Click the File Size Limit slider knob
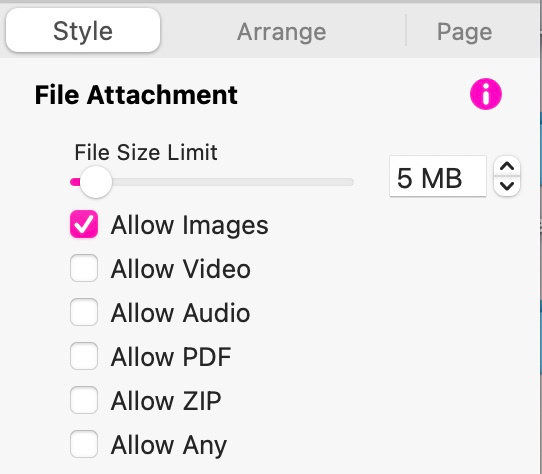Viewport: 542px width, 474px height. [x=96, y=182]
